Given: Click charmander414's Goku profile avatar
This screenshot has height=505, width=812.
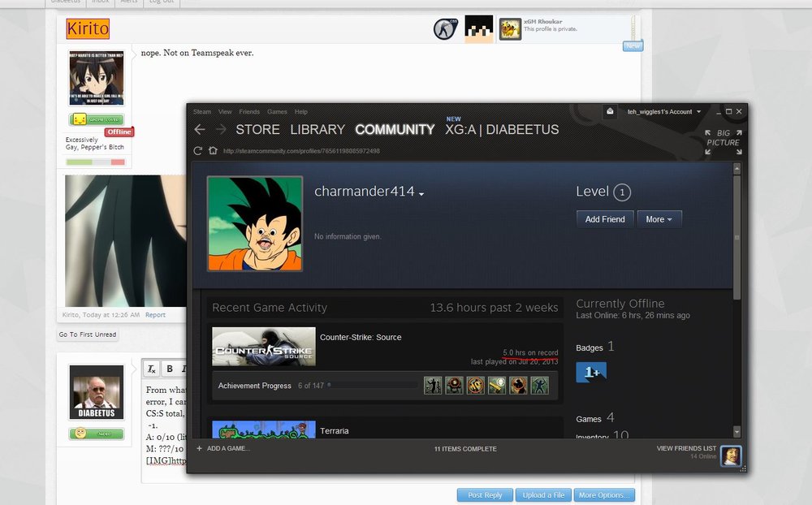Looking at the screenshot, I should coord(255,224).
